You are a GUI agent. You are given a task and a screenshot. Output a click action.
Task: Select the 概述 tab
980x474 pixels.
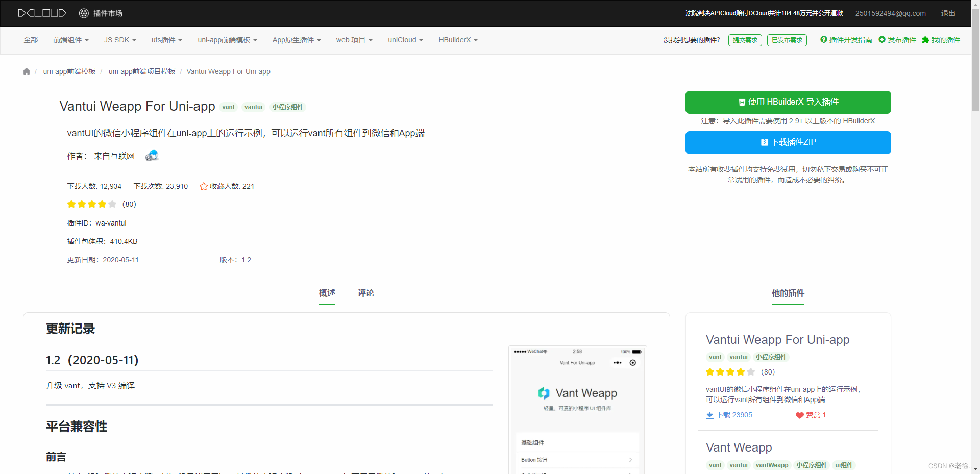[x=327, y=293]
